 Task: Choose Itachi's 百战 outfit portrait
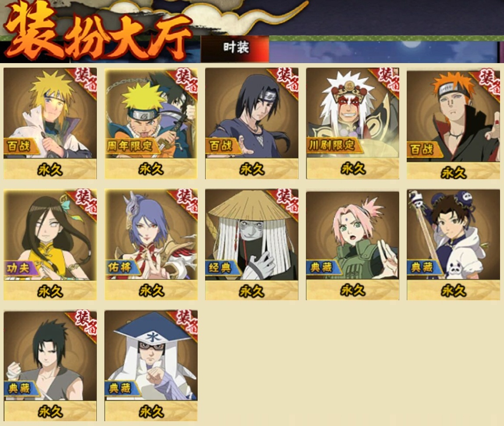(x=252, y=123)
